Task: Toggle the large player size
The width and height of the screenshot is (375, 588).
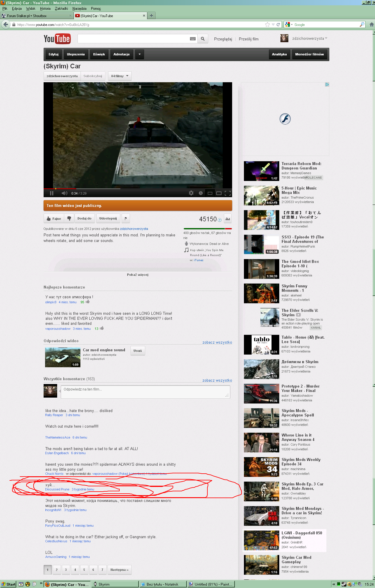Action: [x=219, y=193]
